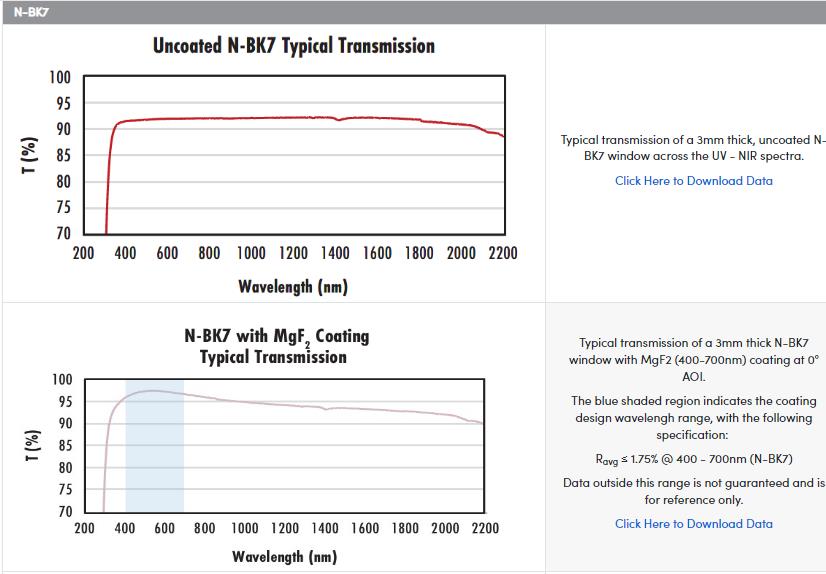Image resolution: width=826 pixels, height=574 pixels.
Task: Download data for the uncoated N-BK7 window
Action: 693,181
